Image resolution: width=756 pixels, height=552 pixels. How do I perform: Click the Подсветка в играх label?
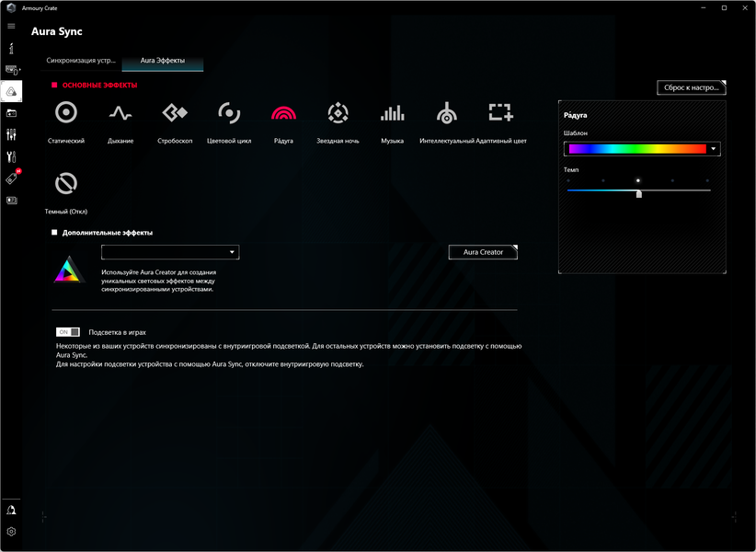117,333
